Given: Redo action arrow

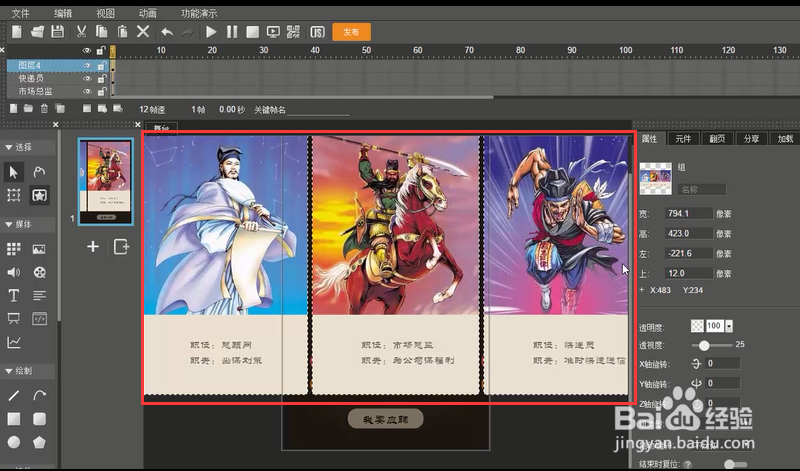Looking at the screenshot, I should [x=188, y=32].
